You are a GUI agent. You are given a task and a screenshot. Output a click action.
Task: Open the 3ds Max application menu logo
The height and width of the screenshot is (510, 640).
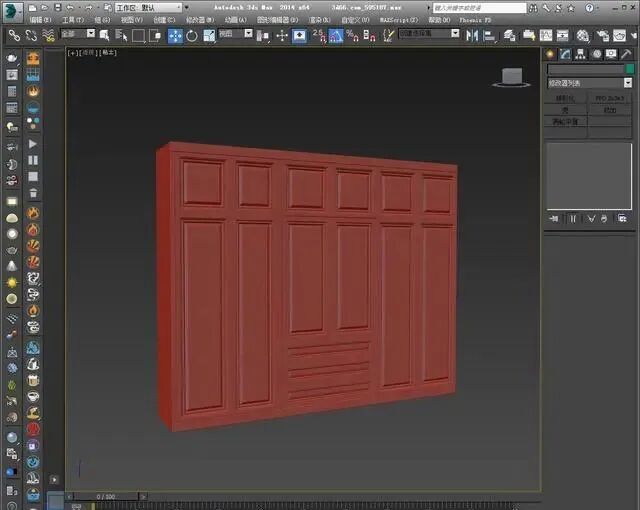13,11
